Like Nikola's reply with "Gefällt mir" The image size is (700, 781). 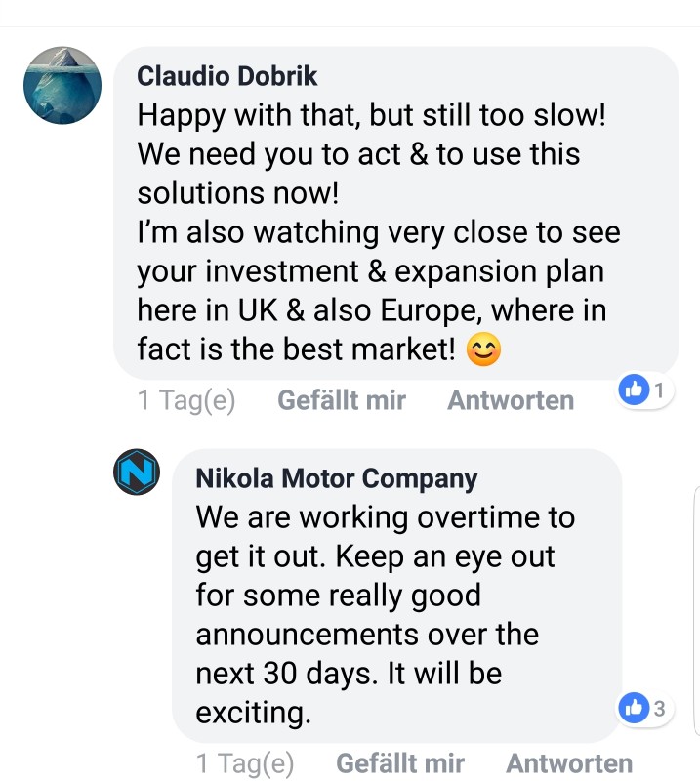point(400,762)
